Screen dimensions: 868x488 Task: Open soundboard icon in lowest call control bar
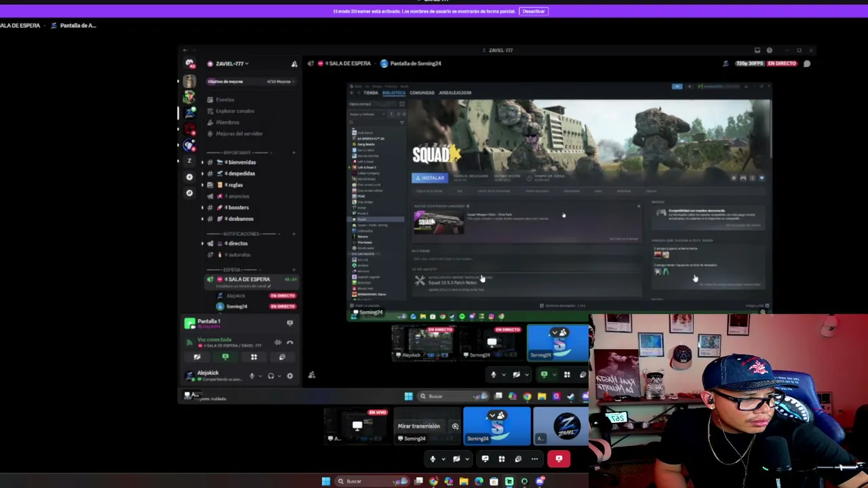[518, 460]
